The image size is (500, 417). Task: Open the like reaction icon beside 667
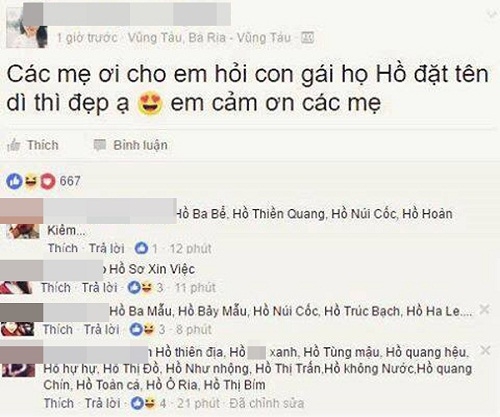click(x=14, y=181)
